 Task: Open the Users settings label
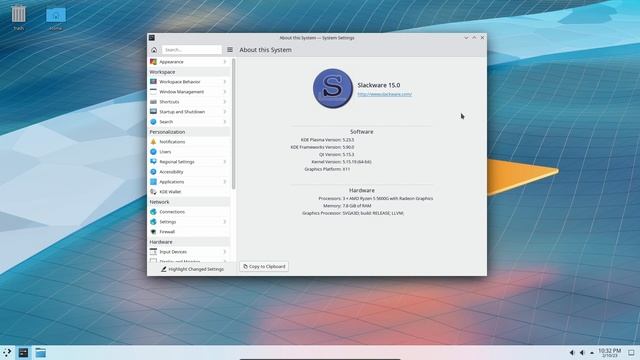point(165,152)
